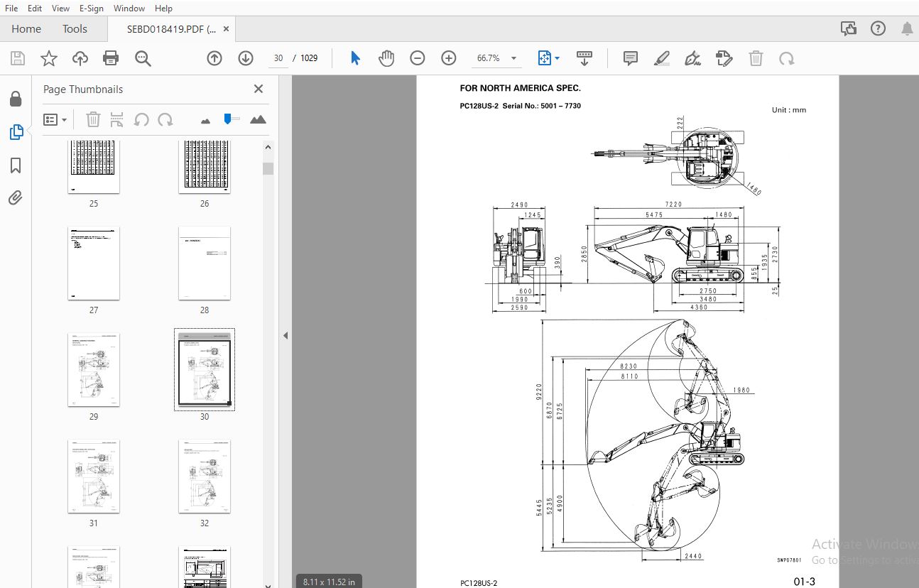This screenshot has width=919, height=588.
Task: Open the Edit menu
Action: 35,8
